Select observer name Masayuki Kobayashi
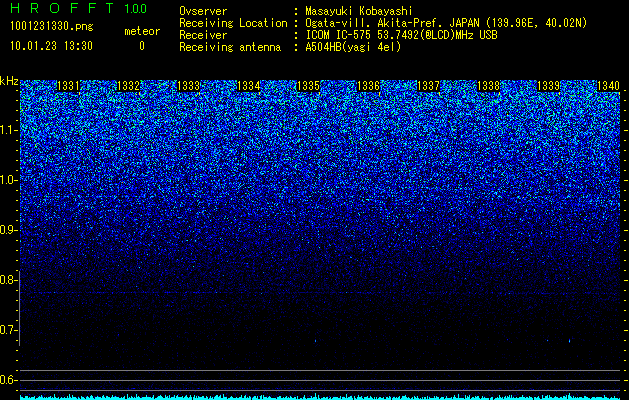Image resolution: width=629 pixels, height=400 pixels. pyautogui.click(x=359, y=11)
